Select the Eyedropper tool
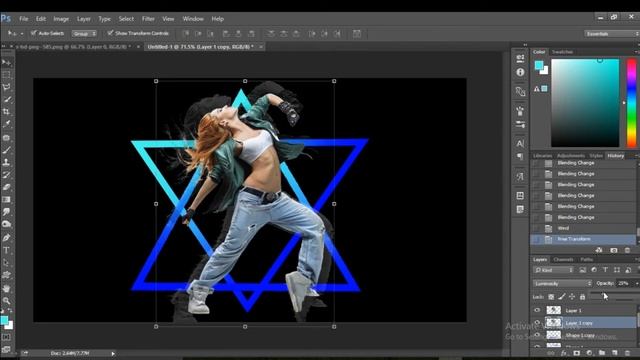Viewport: 640px width, 360px height. 7,124
